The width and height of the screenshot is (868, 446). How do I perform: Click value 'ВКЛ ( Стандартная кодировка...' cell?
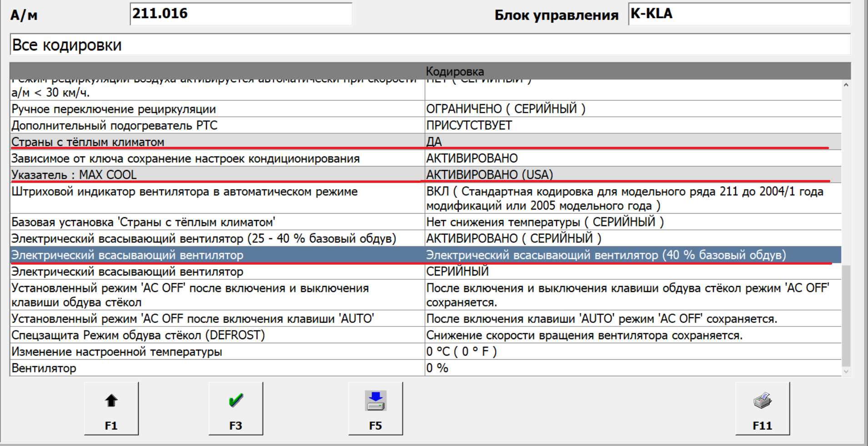pos(633,198)
